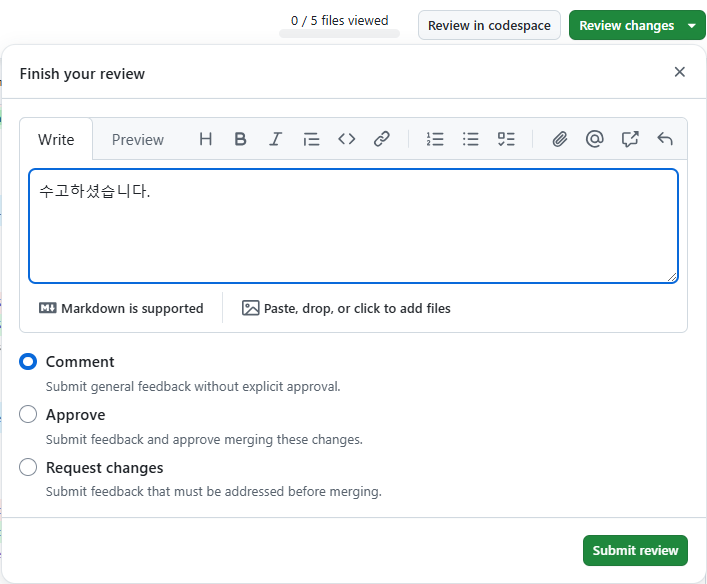Attach files with the paperclip icon
Viewport: 707px width, 584px height.
coord(560,139)
